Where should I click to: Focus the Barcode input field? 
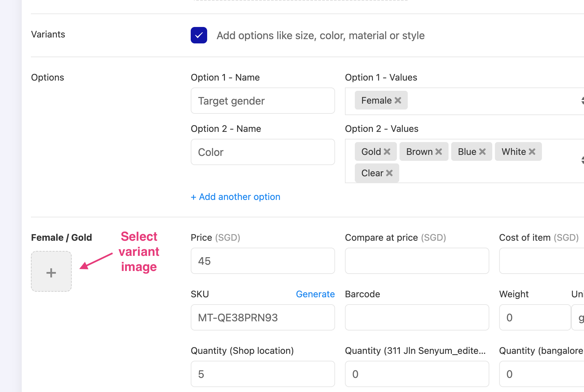[417, 317]
